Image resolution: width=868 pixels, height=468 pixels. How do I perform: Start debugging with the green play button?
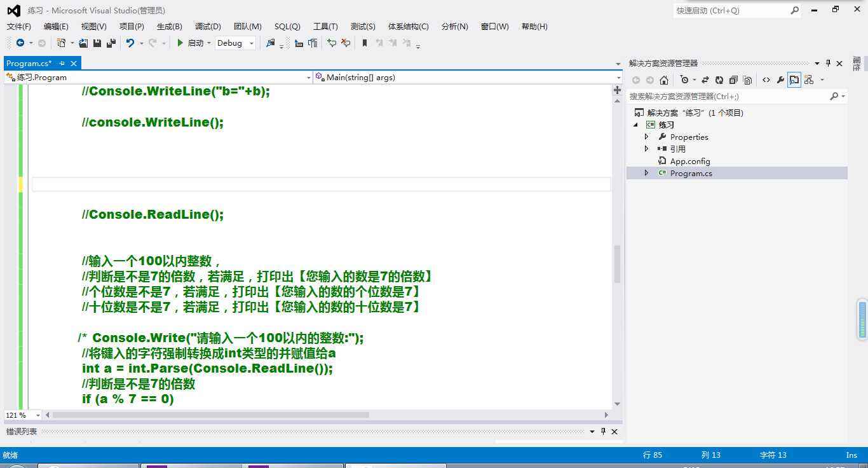tap(180, 43)
